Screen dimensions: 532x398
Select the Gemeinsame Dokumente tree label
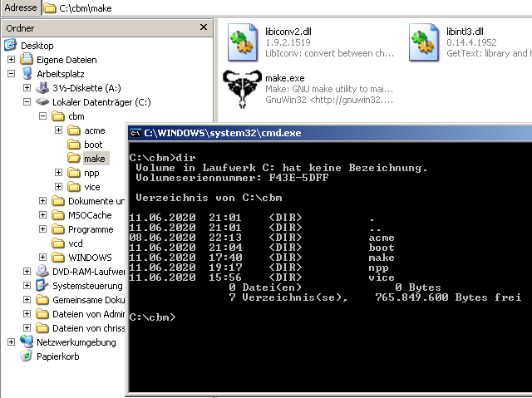[89, 300]
